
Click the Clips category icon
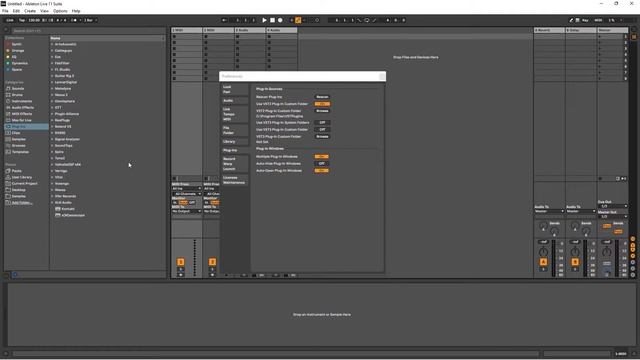(8, 133)
